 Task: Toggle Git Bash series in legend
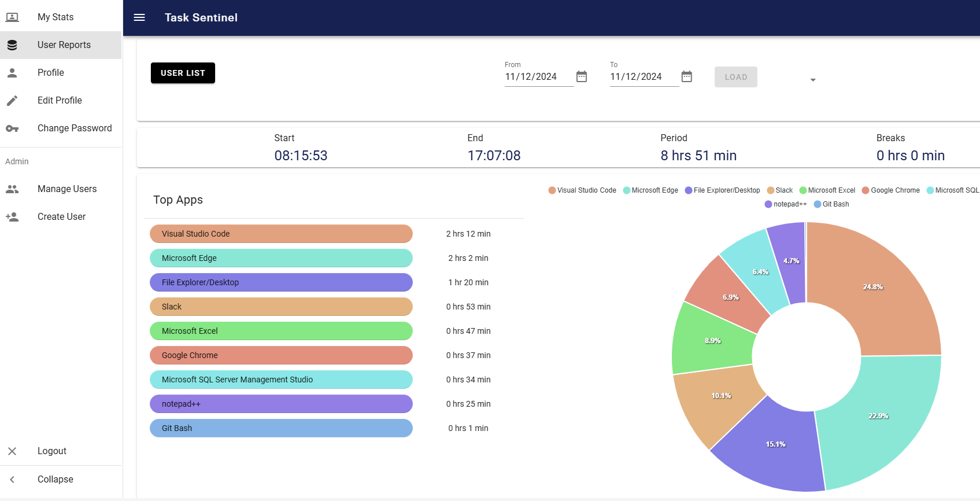pos(831,204)
